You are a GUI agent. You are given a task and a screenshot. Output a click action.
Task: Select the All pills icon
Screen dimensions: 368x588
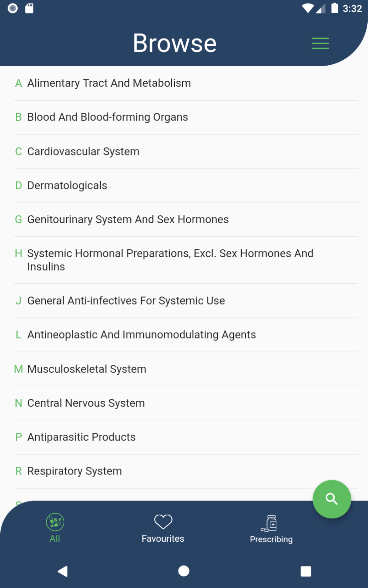point(55,522)
